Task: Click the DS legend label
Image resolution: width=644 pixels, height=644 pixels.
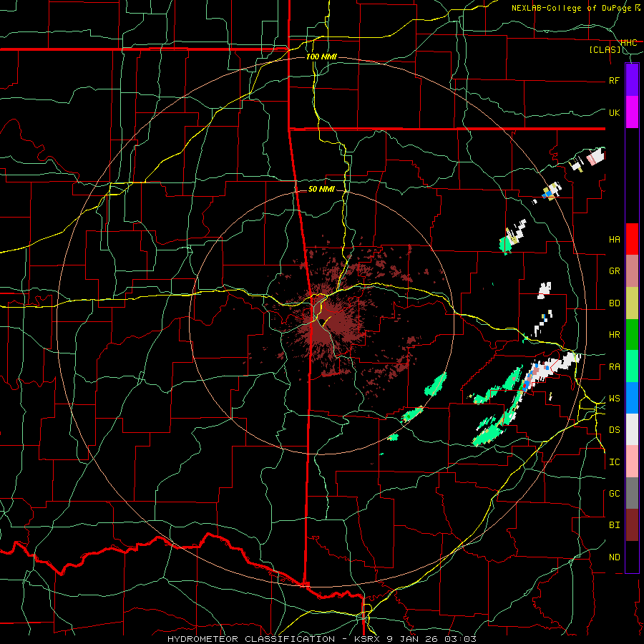Action: [614, 430]
